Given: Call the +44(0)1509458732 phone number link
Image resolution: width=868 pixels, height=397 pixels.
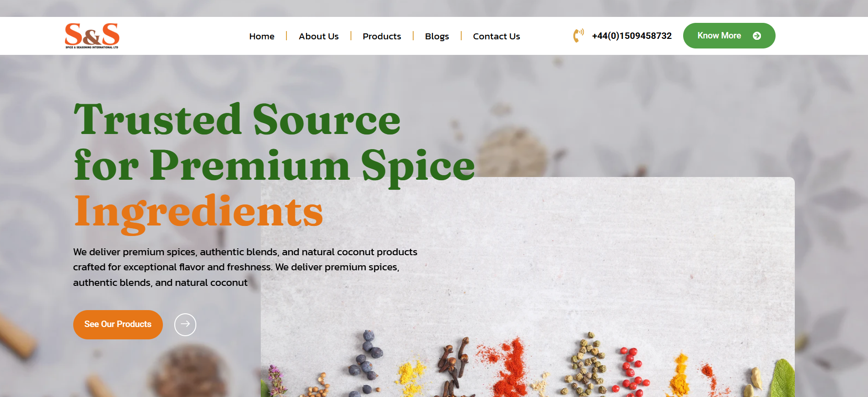Looking at the screenshot, I should (x=632, y=36).
